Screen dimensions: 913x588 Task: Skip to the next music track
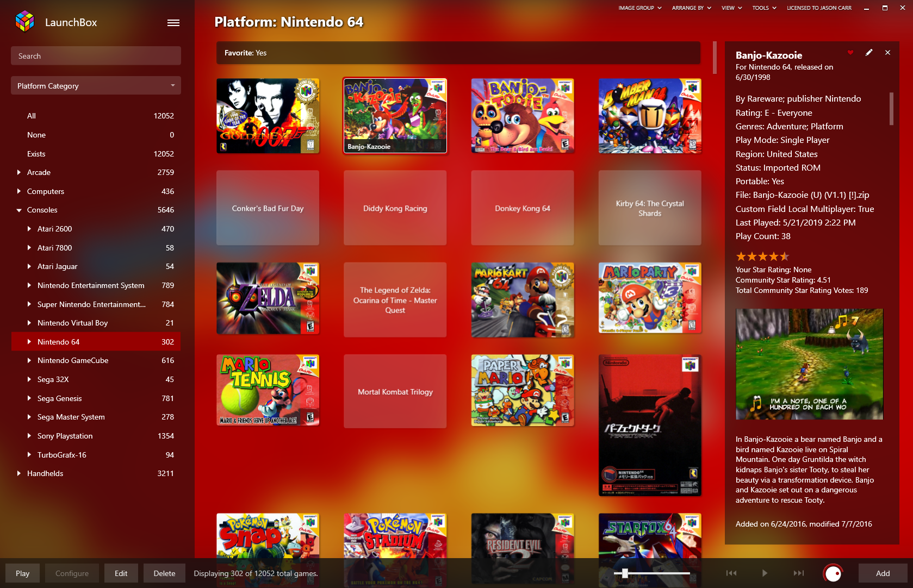[x=798, y=573]
